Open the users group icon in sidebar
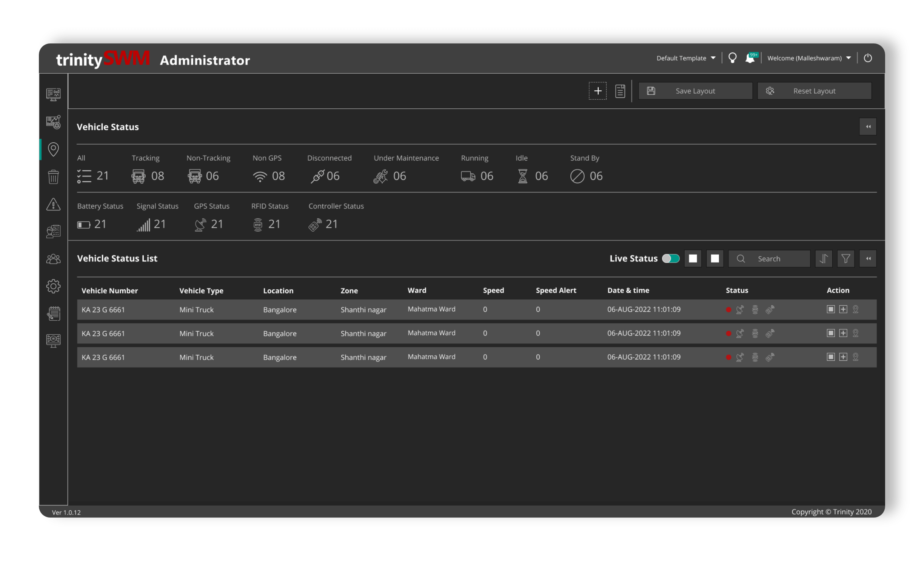 point(53,259)
